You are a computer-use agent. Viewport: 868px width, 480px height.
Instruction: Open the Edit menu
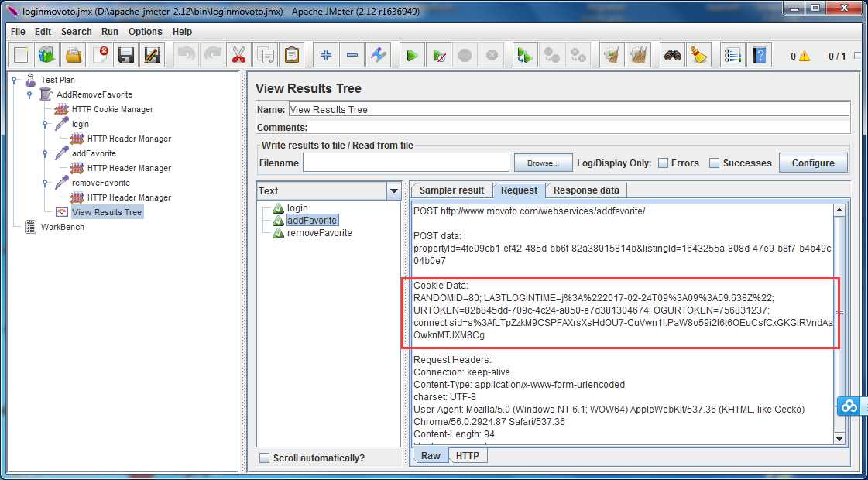tap(43, 32)
